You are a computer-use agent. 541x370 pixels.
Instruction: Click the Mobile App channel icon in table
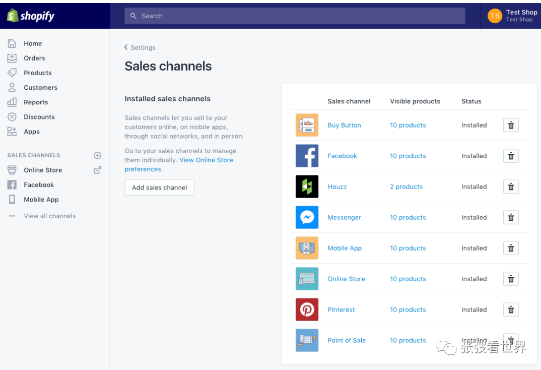click(307, 248)
